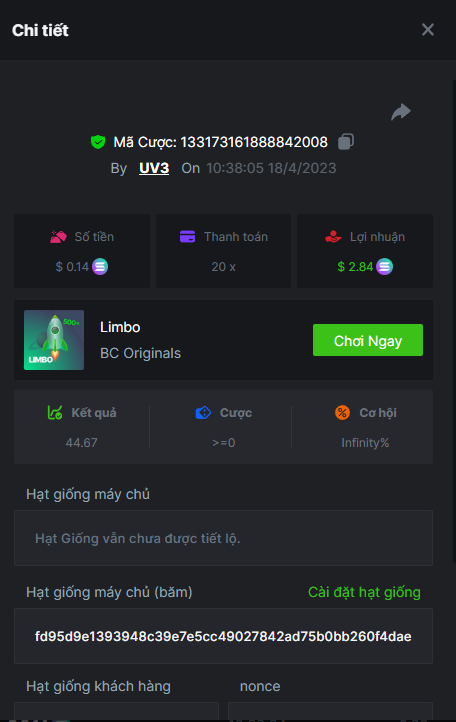This screenshot has width=456, height=722.
Task: Click the Limbo game title
Action: point(120,327)
